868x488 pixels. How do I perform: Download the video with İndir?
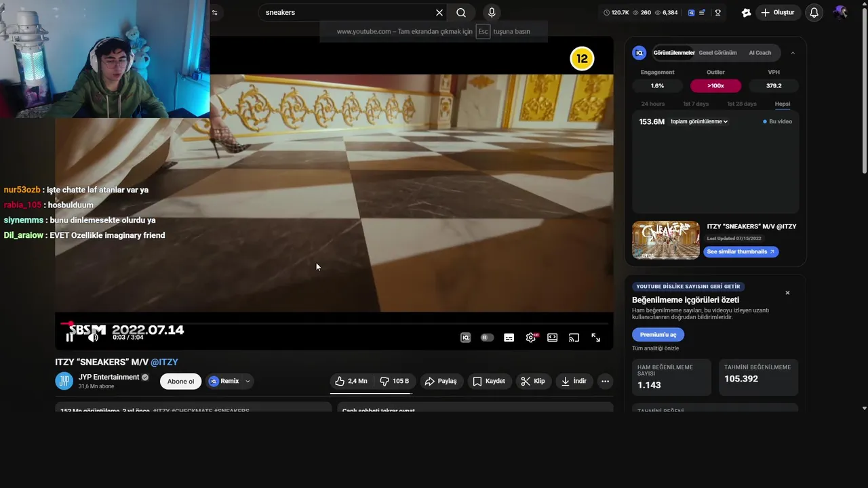coord(574,381)
